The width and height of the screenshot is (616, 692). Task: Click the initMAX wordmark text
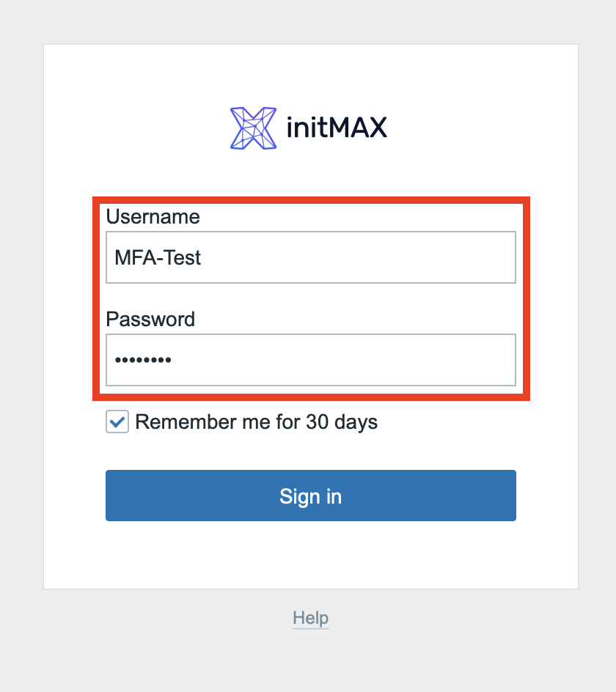point(334,129)
